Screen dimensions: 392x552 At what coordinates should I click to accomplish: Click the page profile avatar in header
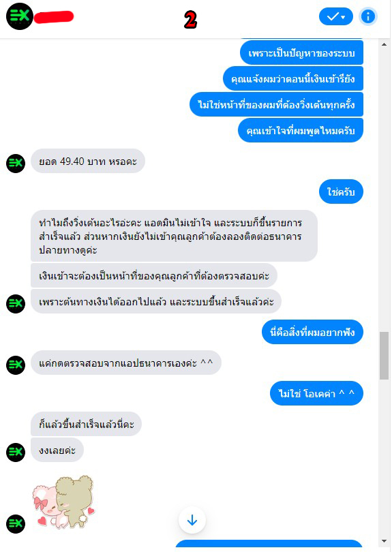(x=19, y=16)
